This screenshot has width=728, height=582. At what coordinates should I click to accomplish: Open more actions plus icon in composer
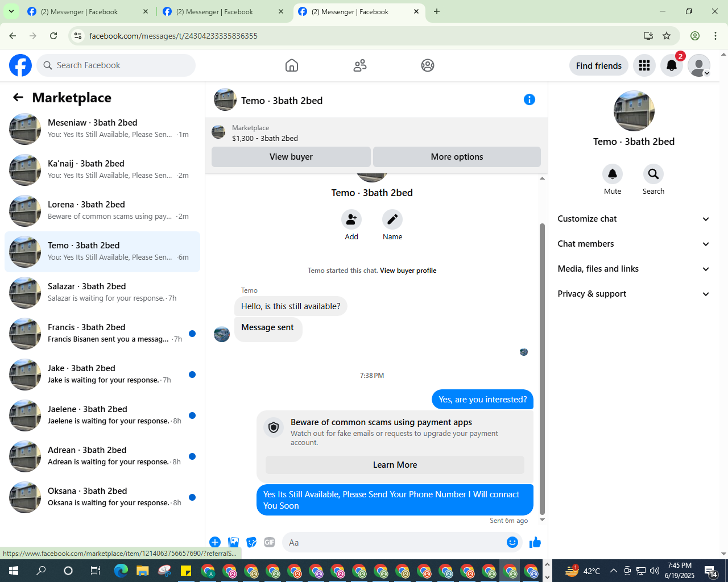215,542
